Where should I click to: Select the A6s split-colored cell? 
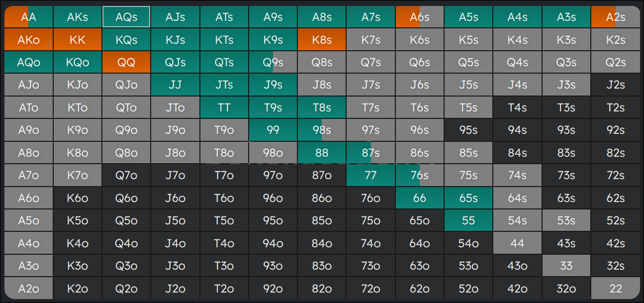pos(420,17)
